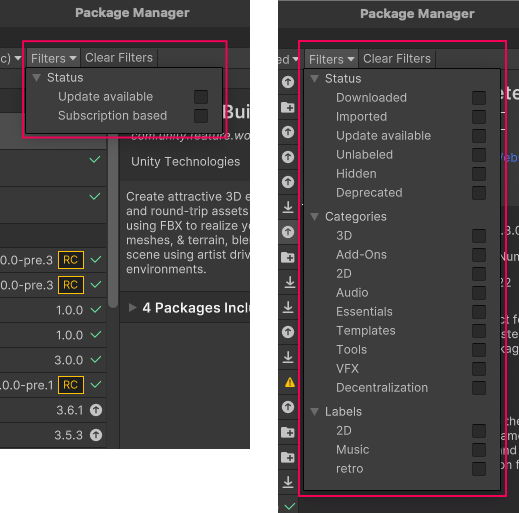This screenshot has width=519, height=513.
Task: Click Clear Filters in right Package Manager
Action: [397, 59]
